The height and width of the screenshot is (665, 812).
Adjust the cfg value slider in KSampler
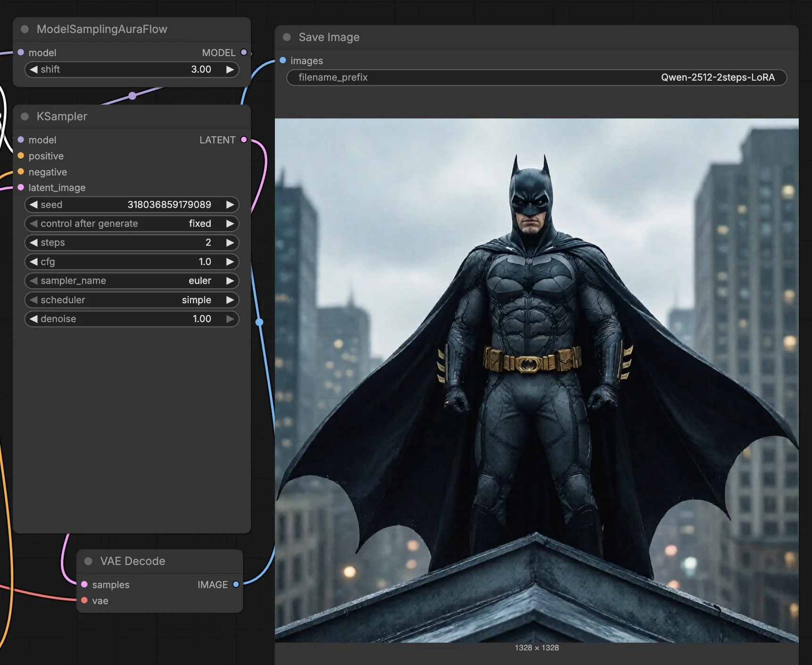(132, 262)
